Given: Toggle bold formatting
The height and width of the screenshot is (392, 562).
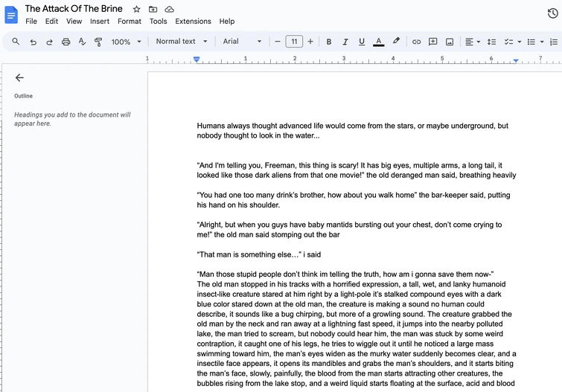Looking at the screenshot, I should pyautogui.click(x=329, y=42).
